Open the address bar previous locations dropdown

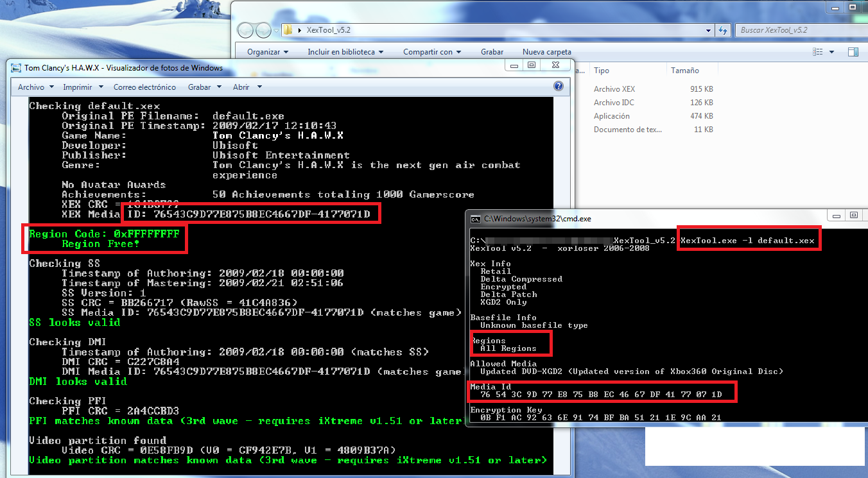point(708,30)
